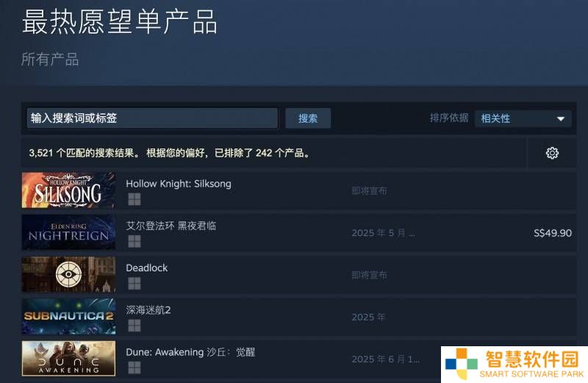Click the 搜索 button
The image size is (588, 383).
[x=308, y=118]
